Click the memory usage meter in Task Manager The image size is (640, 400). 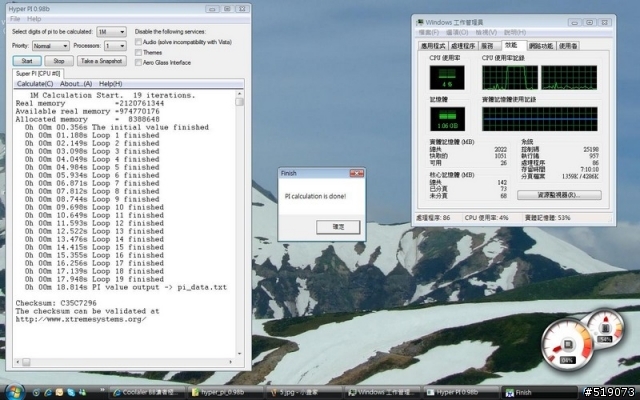pos(447,119)
